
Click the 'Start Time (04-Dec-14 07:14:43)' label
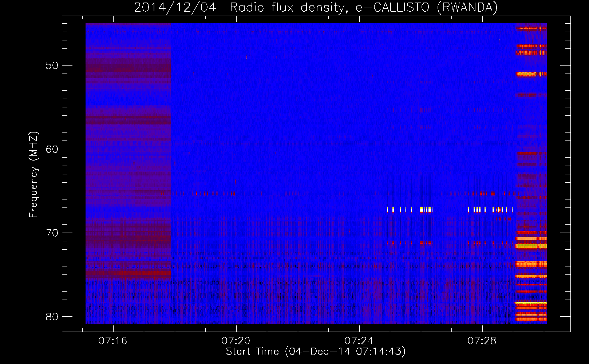(x=316, y=352)
